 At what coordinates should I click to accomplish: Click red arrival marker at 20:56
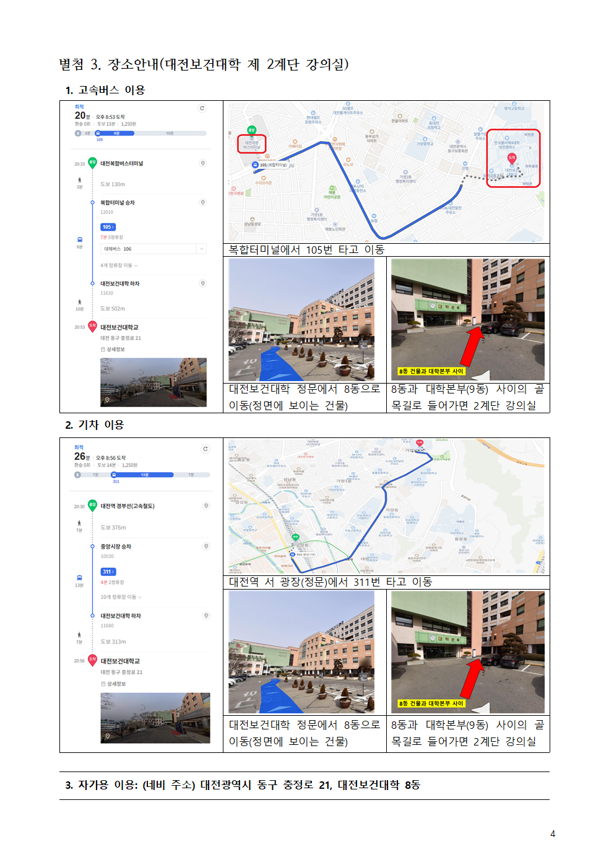[x=92, y=660]
